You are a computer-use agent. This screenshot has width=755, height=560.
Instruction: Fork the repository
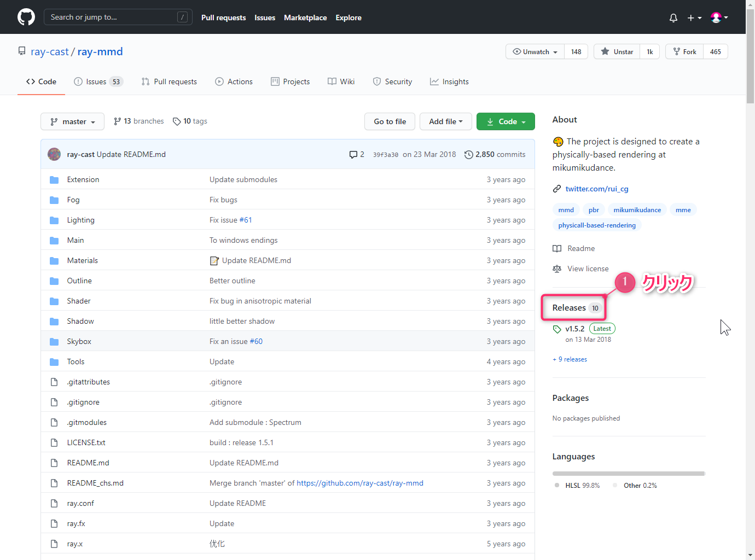(x=684, y=51)
